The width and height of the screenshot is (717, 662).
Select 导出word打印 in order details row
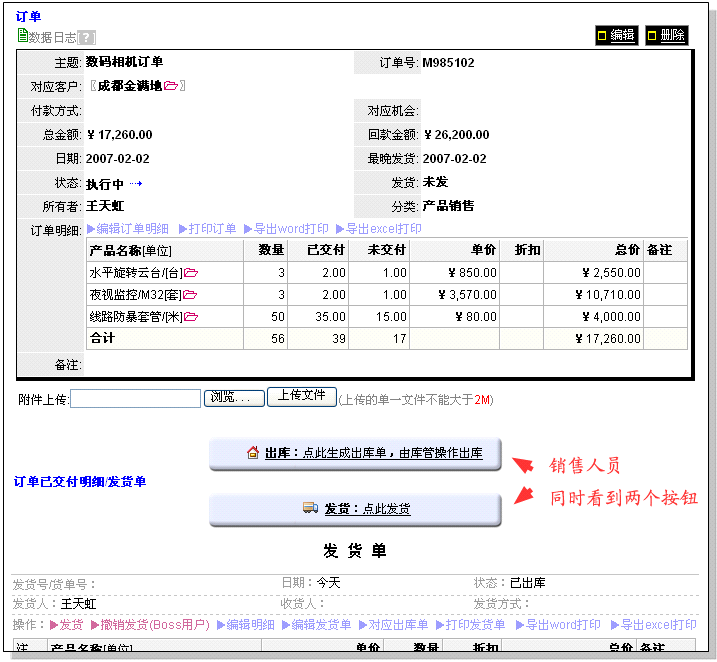pos(288,229)
